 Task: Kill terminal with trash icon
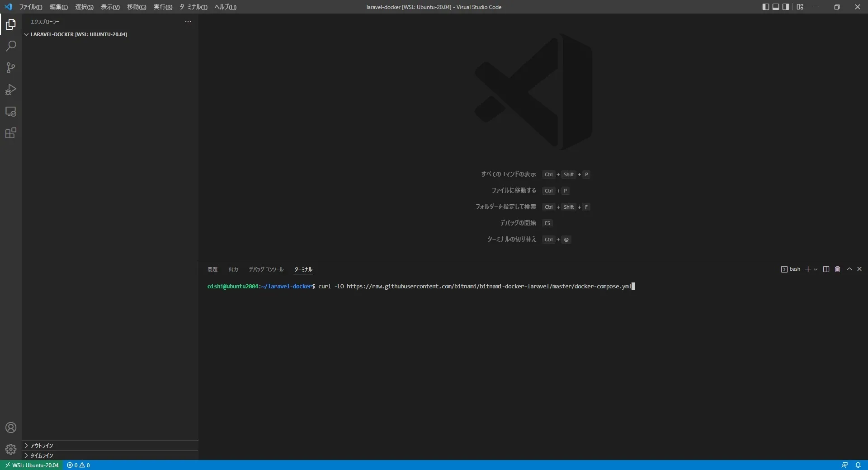coord(837,269)
